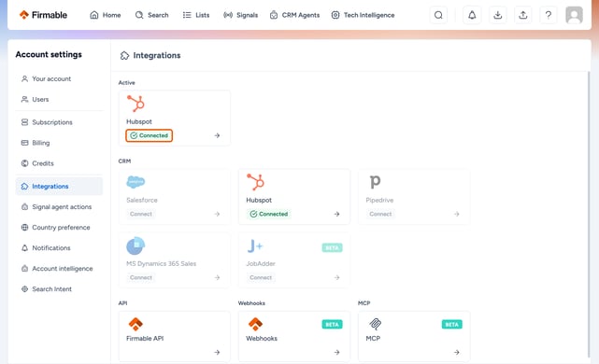Screen dimensions: 599x364
Task: Click the BETA badge on Webhooks card
Action: coord(332,324)
